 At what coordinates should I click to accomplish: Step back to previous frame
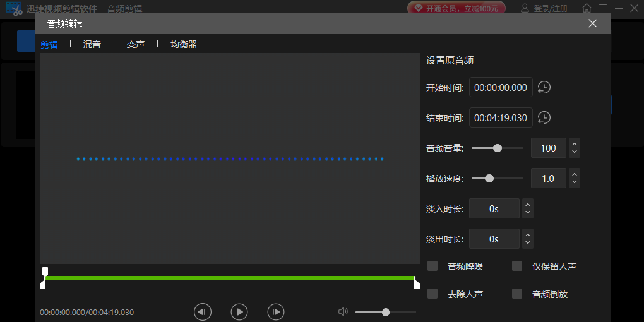[x=202, y=311]
